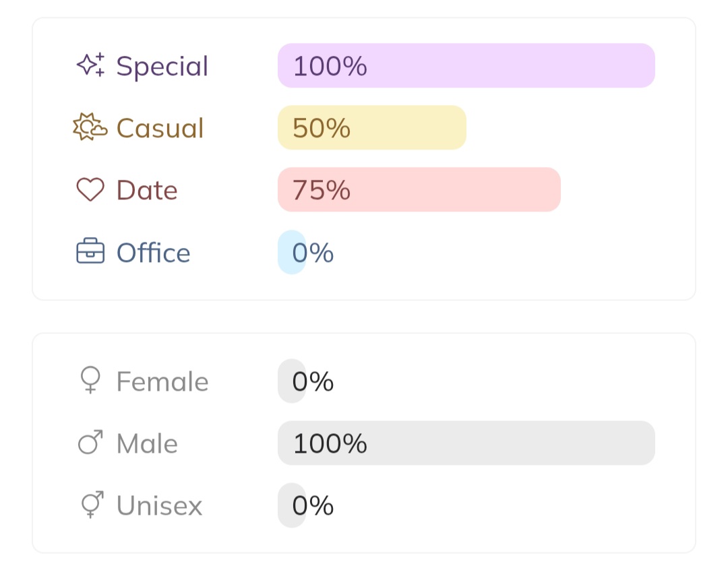Click the yellow 50% Casual bar
This screenshot has height=572, width=728.
click(x=371, y=127)
